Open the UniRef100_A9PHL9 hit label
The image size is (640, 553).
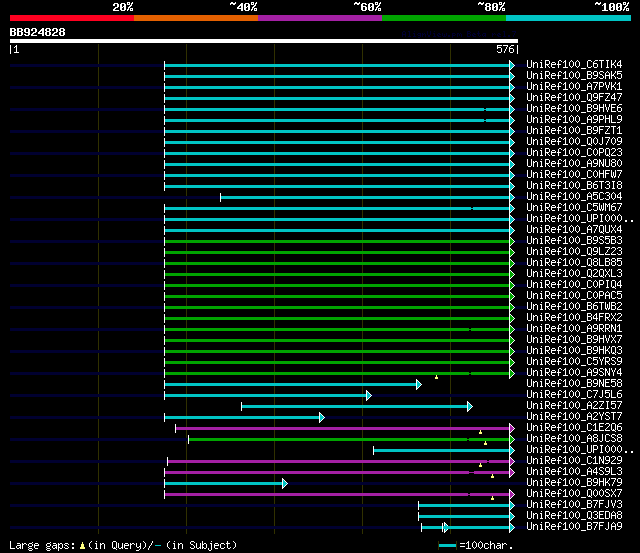574,120
